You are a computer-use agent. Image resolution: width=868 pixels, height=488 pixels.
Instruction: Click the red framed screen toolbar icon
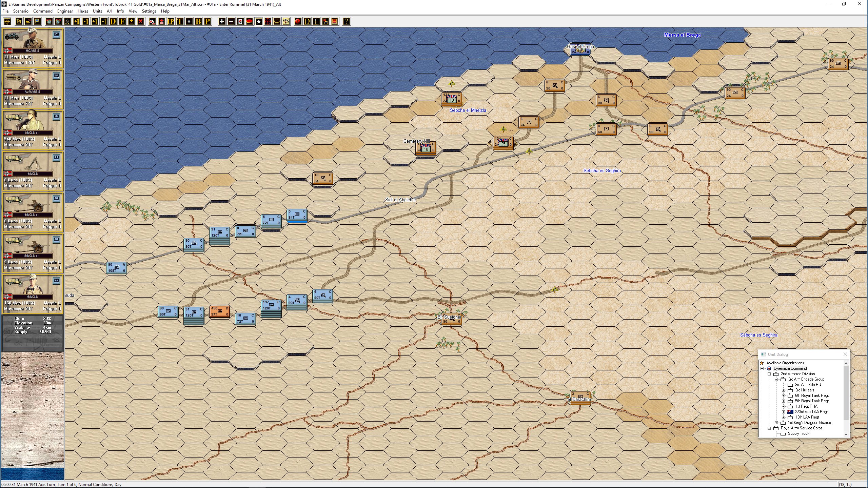tap(334, 22)
